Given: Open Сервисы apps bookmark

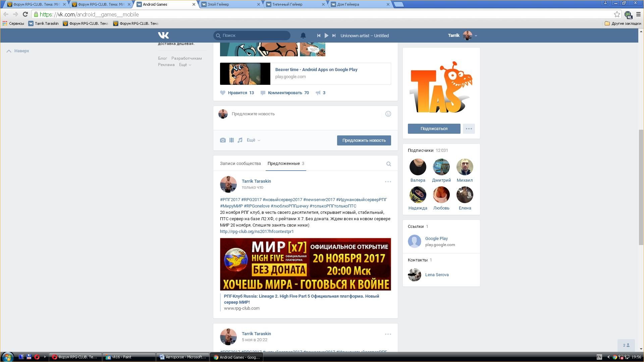Looking at the screenshot, I should 13,23.
